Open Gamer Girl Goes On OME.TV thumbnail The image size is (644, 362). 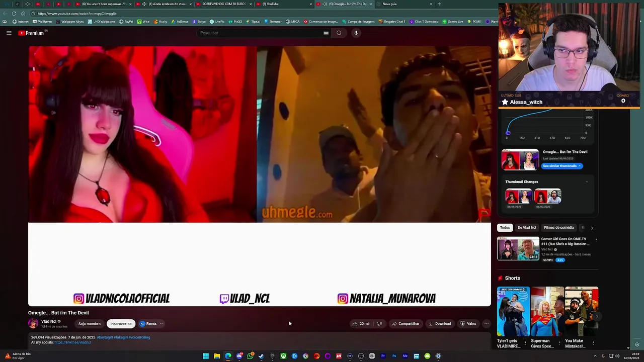[518, 248]
